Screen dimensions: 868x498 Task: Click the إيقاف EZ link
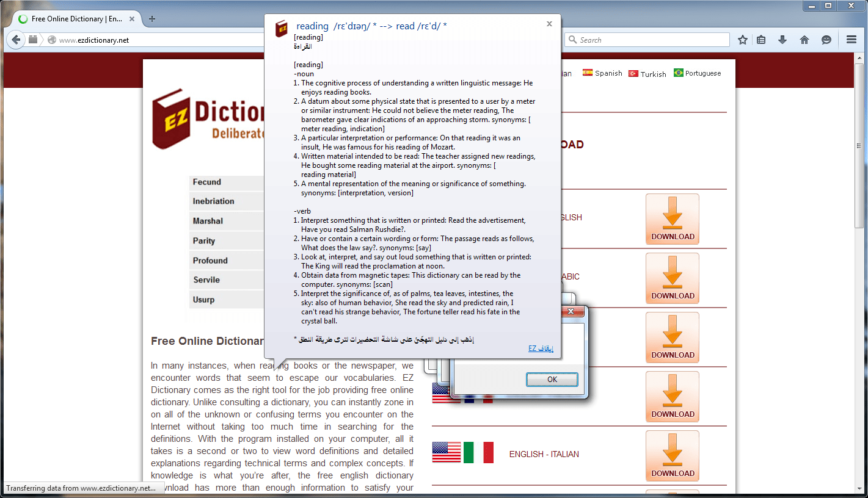540,348
